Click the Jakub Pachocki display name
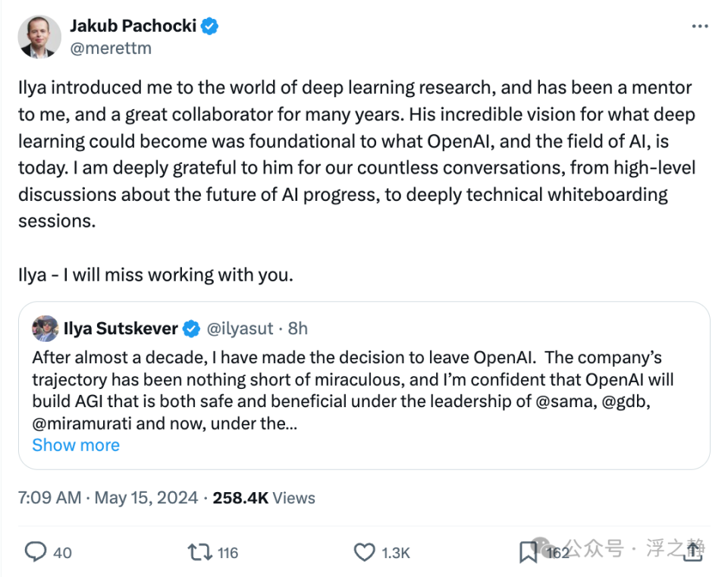Viewport: 728px width, 577px height. tap(133, 26)
